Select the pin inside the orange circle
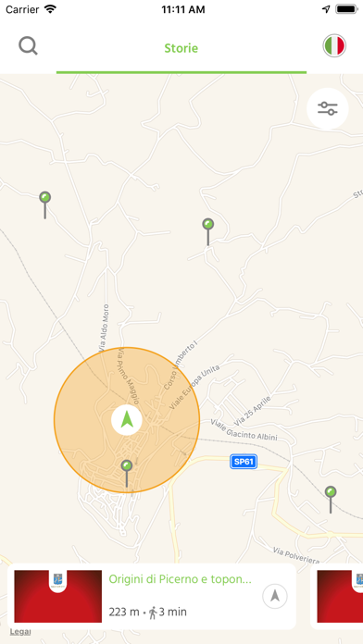This screenshot has height=644, width=363. (127, 474)
